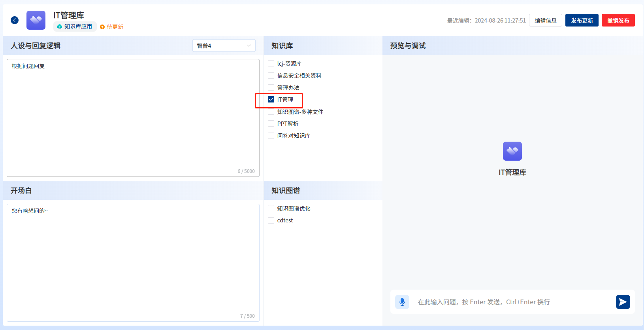Uncheck the IT管理 knowledge base checkbox
The image size is (644, 330).
271,100
